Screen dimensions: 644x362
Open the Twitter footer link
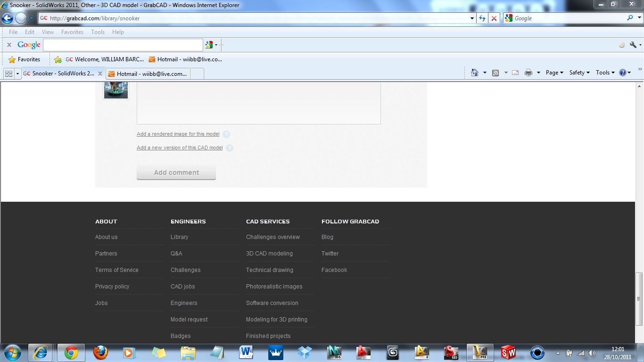click(330, 254)
